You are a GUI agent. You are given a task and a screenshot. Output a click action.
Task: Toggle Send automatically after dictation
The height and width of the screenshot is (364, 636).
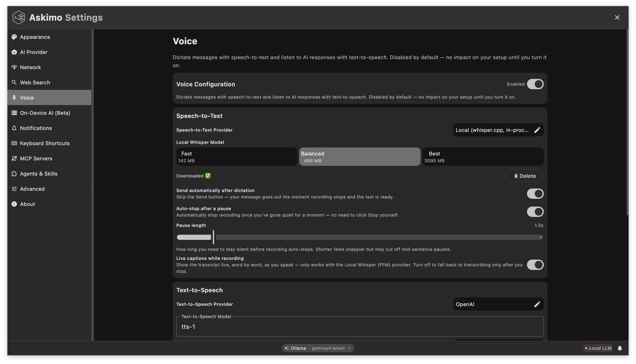click(x=535, y=194)
